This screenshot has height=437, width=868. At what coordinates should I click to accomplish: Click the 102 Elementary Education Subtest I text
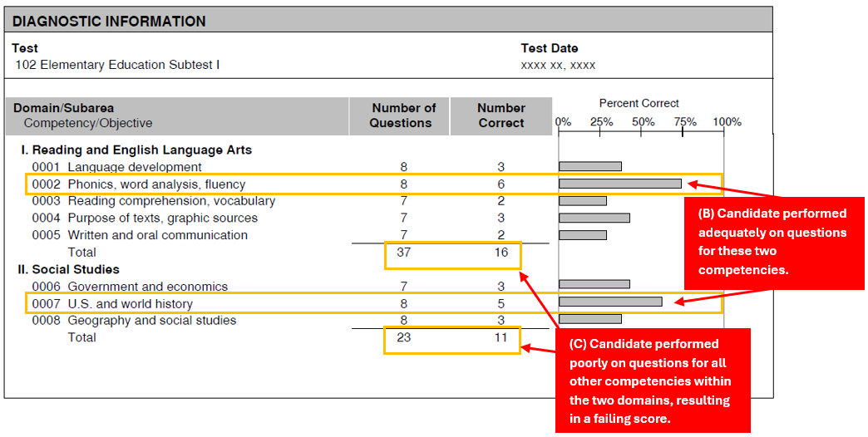pyautogui.click(x=117, y=65)
